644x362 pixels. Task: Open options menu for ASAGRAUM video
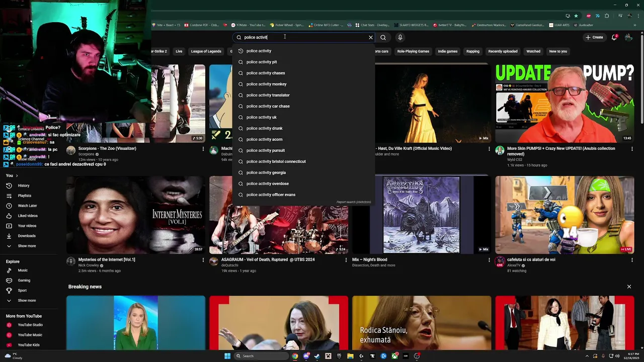(346, 260)
